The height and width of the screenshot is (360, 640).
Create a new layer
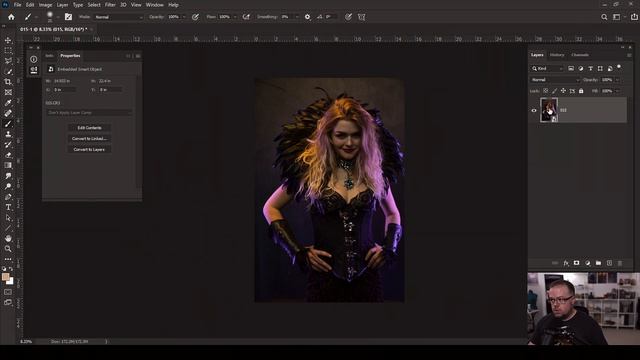(x=609, y=263)
